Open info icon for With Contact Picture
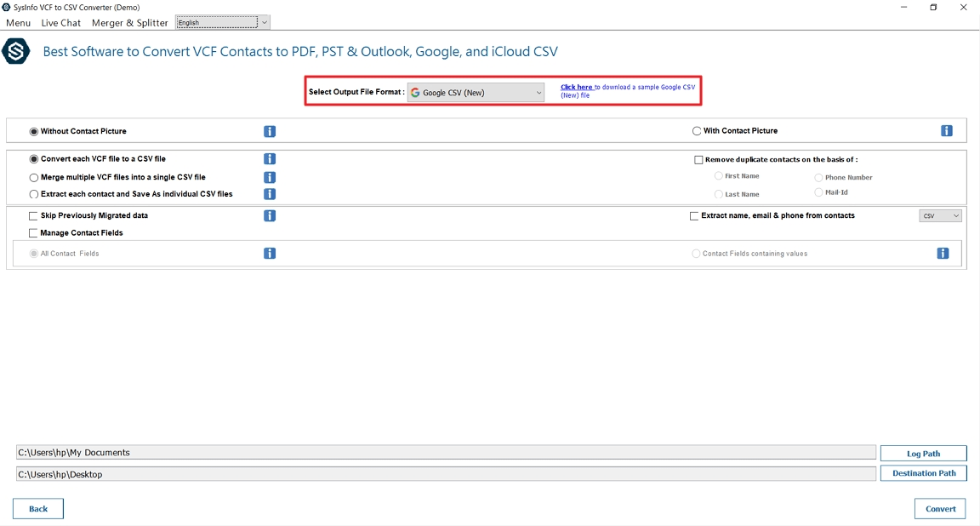This screenshot has height=526, width=980. (947, 131)
